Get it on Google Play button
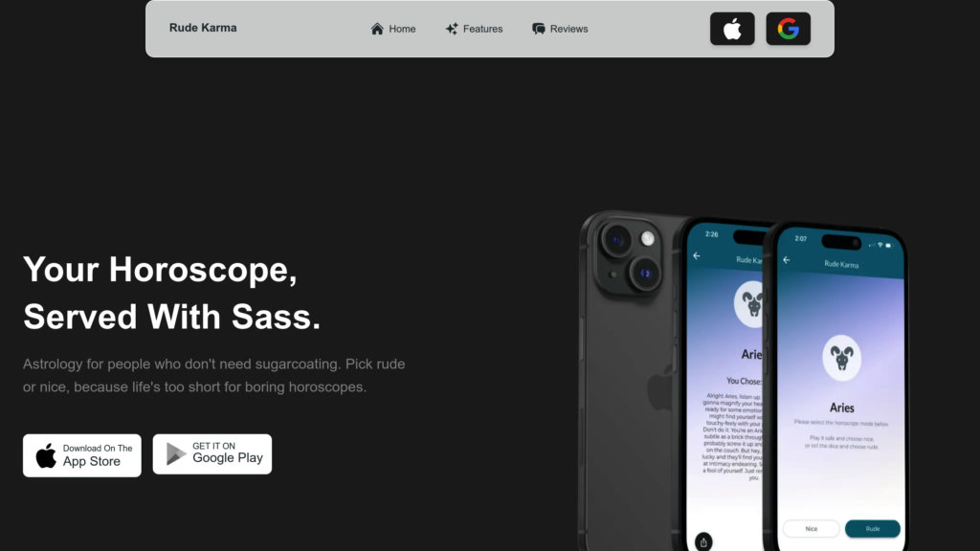980x551 pixels. click(x=212, y=454)
